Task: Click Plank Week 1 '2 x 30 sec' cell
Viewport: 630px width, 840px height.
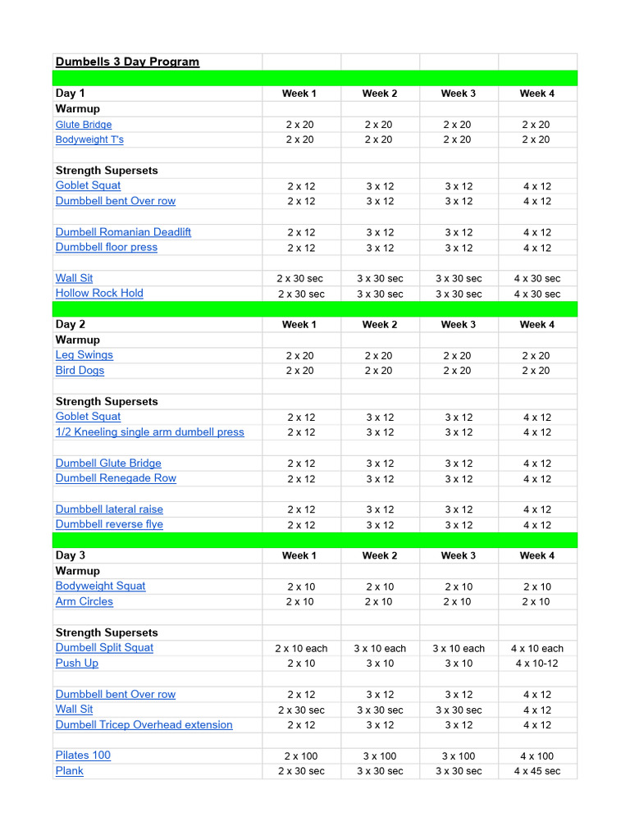Action: click(301, 771)
